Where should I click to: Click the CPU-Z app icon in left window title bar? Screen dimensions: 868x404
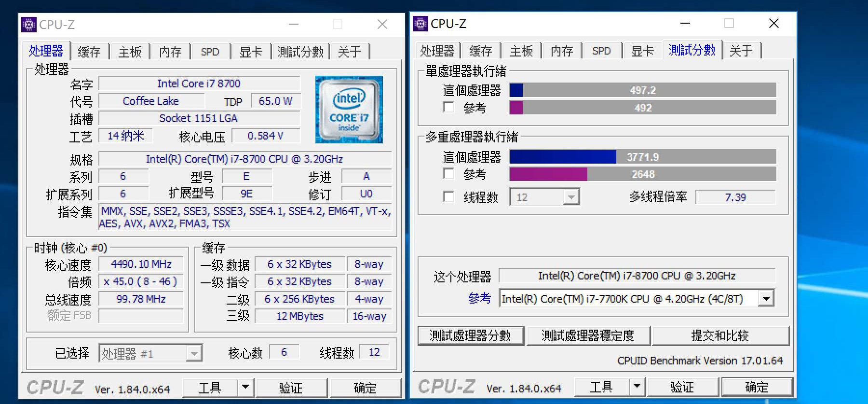point(29,24)
